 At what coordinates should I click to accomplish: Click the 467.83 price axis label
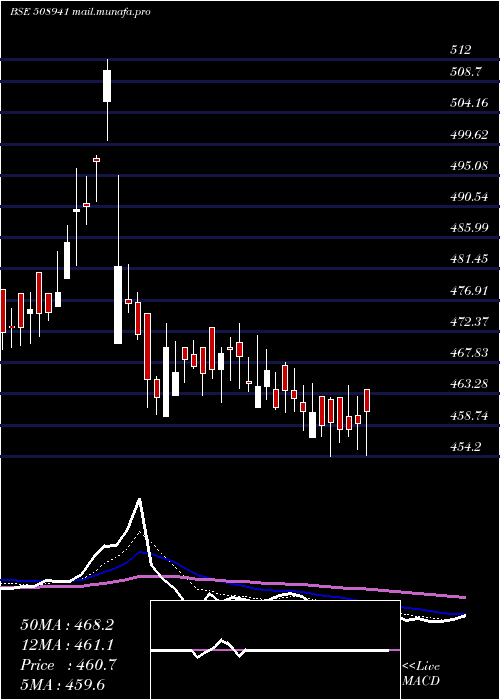pyautogui.click(x=468, y=353)
